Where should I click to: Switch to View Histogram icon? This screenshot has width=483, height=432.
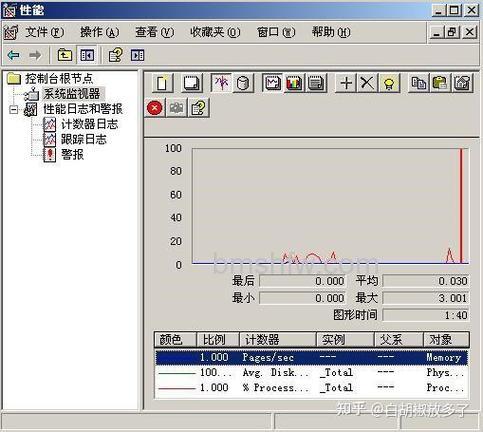tap(294, 83)
